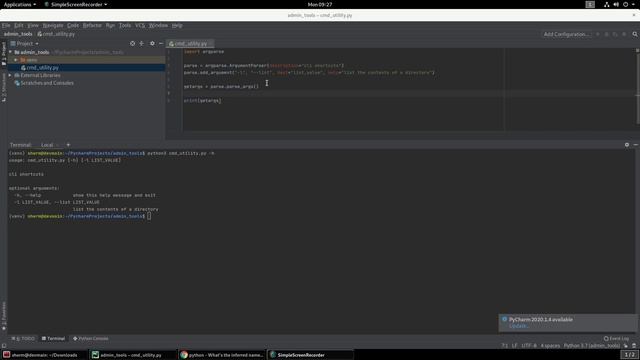640x360 pixels.
Task: Click the clock showing Mon 09:27
Action: pyautogui.click(x=320, y=4)
